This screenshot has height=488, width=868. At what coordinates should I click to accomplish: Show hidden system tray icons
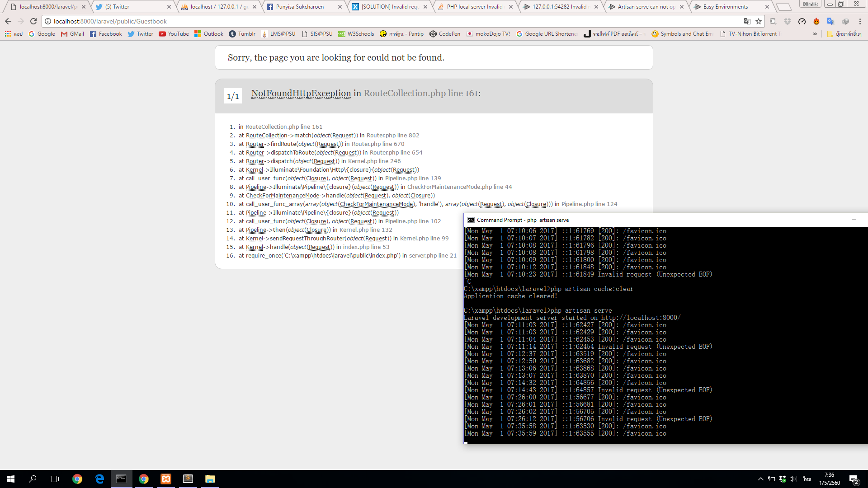pos(760,479)
